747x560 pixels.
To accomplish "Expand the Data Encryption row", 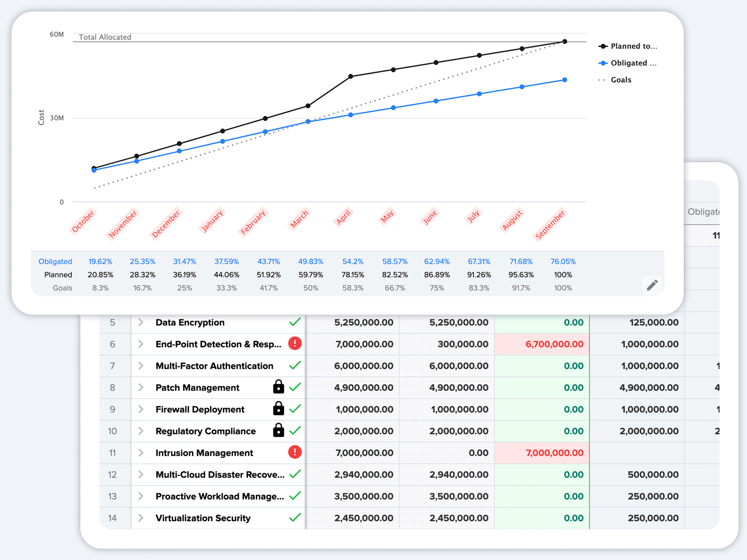I will pos(141,323).
